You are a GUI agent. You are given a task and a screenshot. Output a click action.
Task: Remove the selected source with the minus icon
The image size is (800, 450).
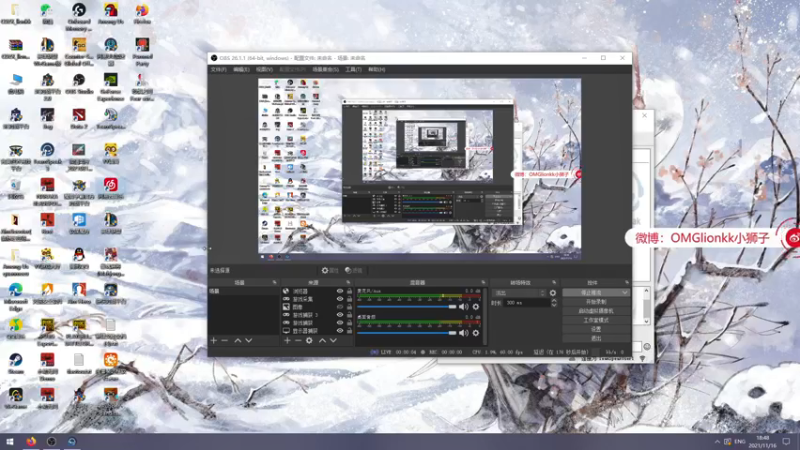click(x=298, y=340)
